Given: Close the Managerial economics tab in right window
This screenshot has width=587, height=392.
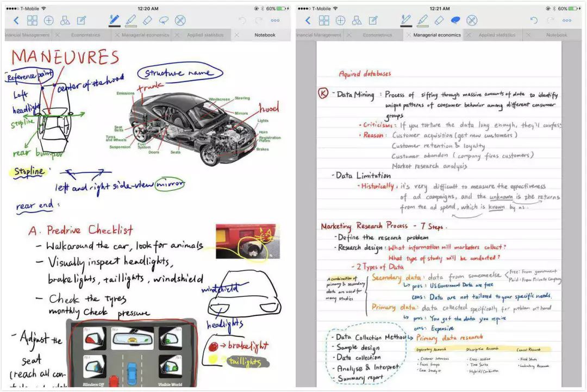Looking at the screenshot, I should 408,35.
